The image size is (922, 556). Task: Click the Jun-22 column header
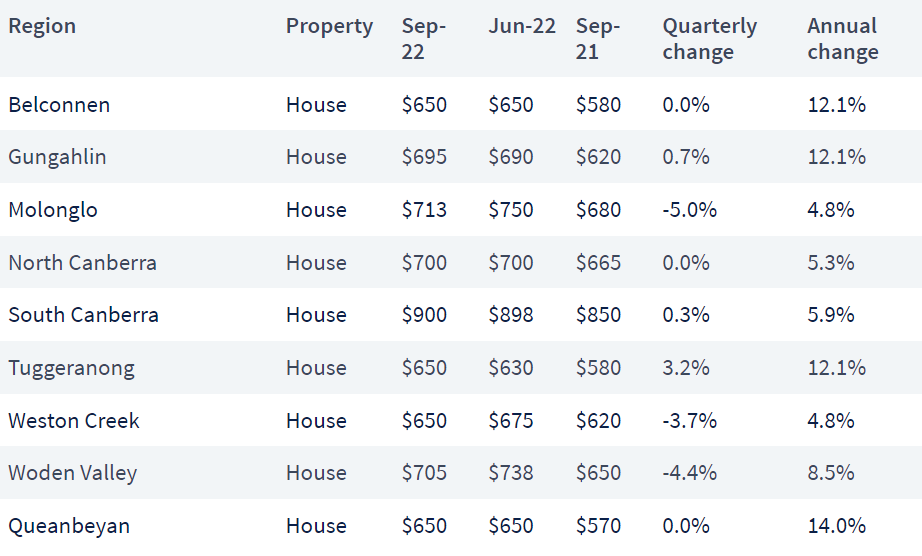(522, 26)
